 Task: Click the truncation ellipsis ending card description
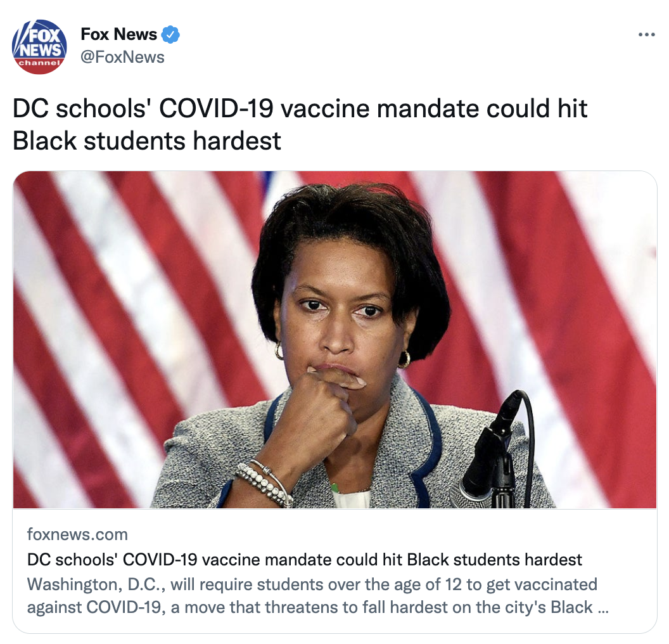click(603, 610)
